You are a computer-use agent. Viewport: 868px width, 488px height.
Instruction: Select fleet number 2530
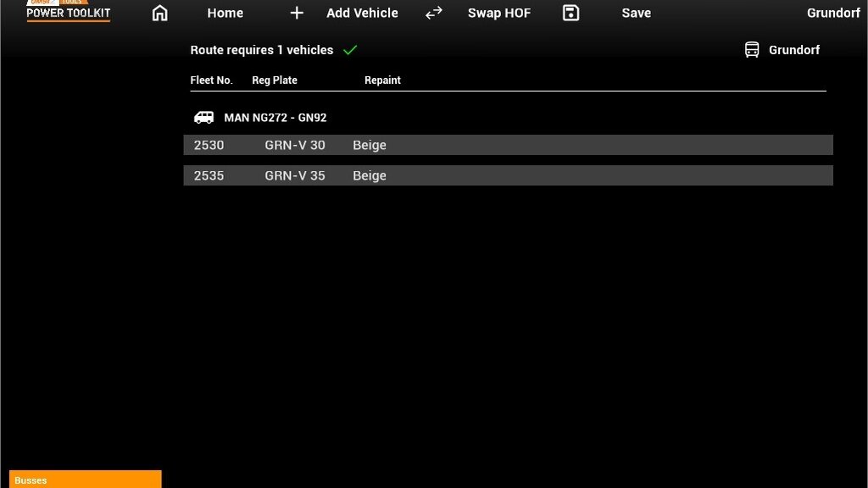tap(209, 145)
